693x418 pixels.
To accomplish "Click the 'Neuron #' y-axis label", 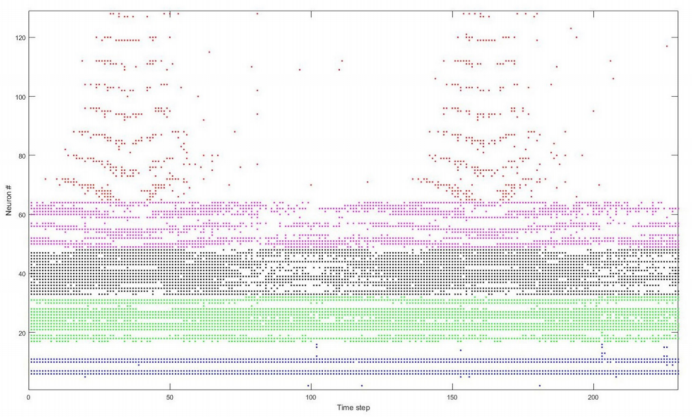I will [x=8, y=201].
